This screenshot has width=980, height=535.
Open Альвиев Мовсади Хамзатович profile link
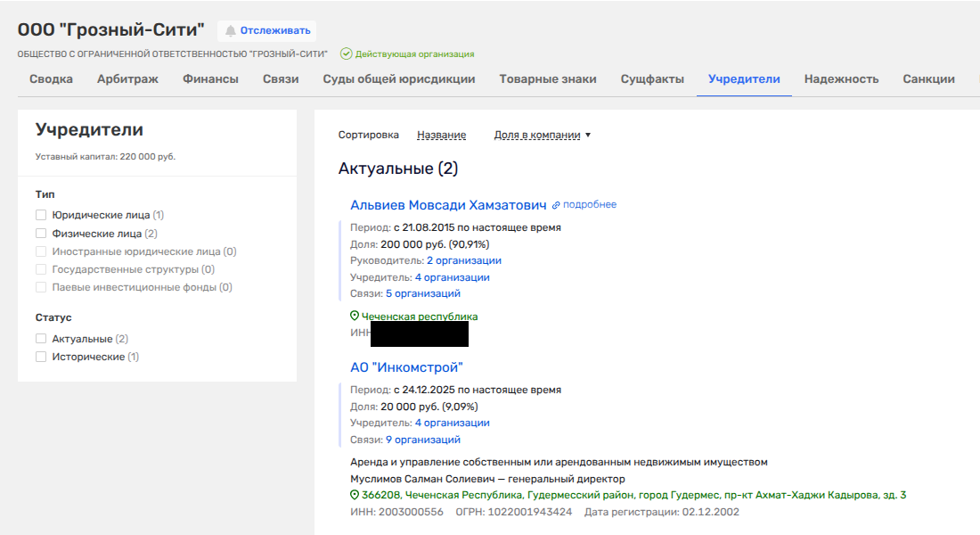click(x=448, y=205)
